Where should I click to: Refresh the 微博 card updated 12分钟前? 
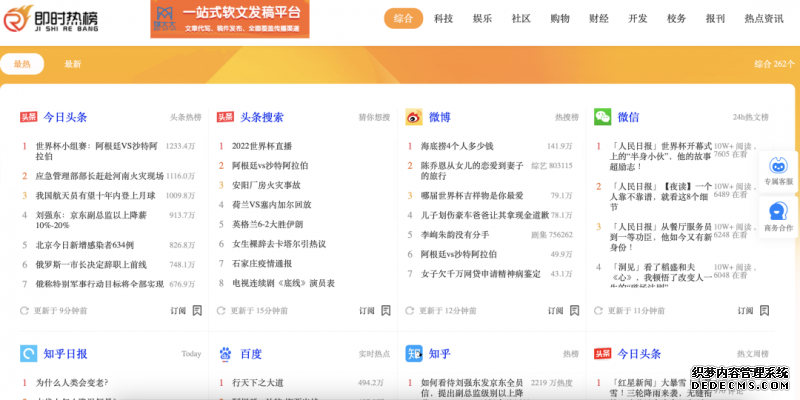click(x=410, y=310)
